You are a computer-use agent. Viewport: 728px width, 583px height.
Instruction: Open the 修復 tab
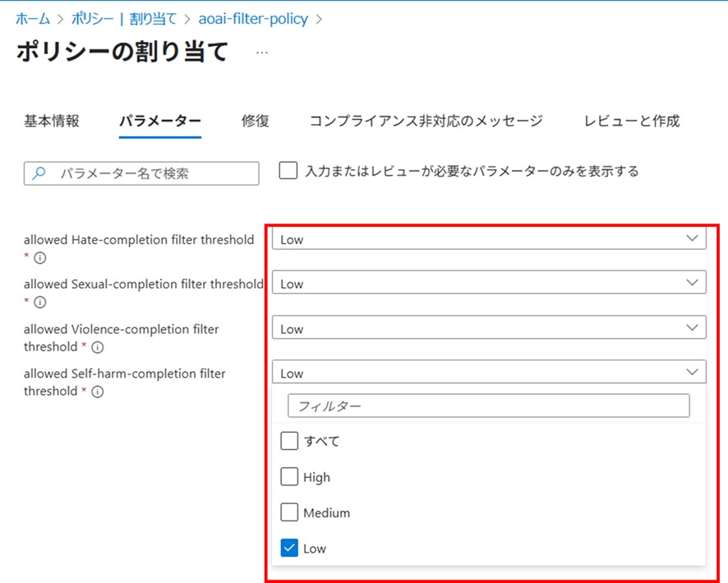point(256,121)
